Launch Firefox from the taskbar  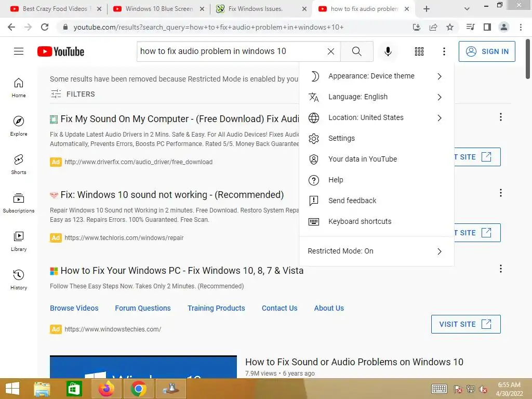pos(107,389)
